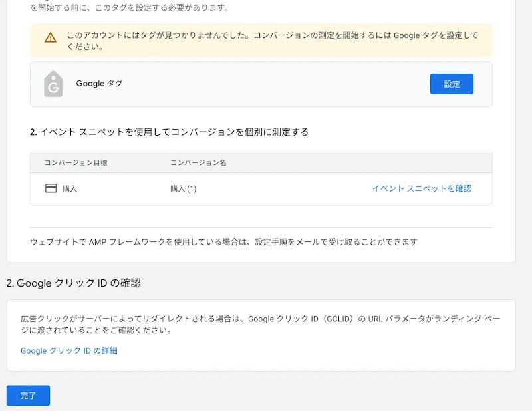Click the credit card icon next to 購入

pyautogui.click(x=51, y=188)
